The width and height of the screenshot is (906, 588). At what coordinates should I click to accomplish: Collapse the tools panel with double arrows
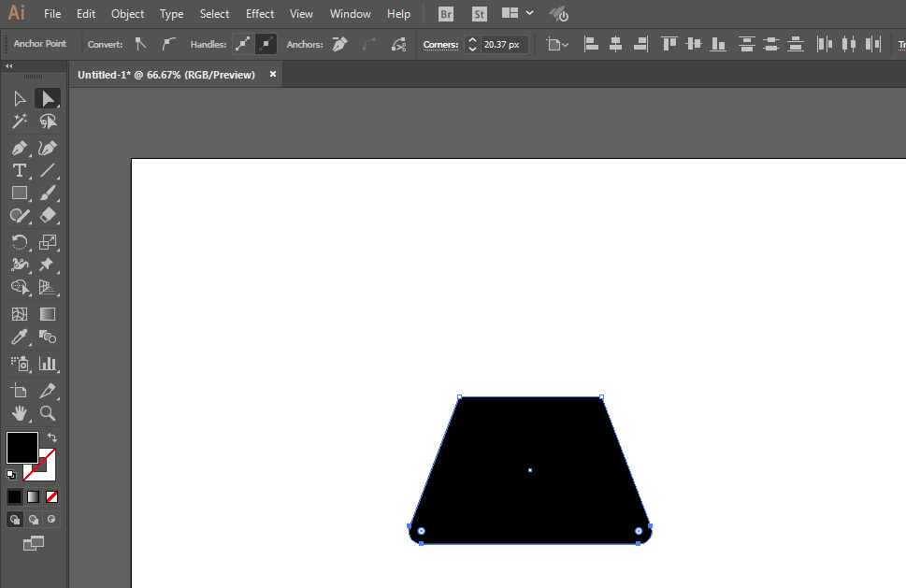click(x=9, y=66)
